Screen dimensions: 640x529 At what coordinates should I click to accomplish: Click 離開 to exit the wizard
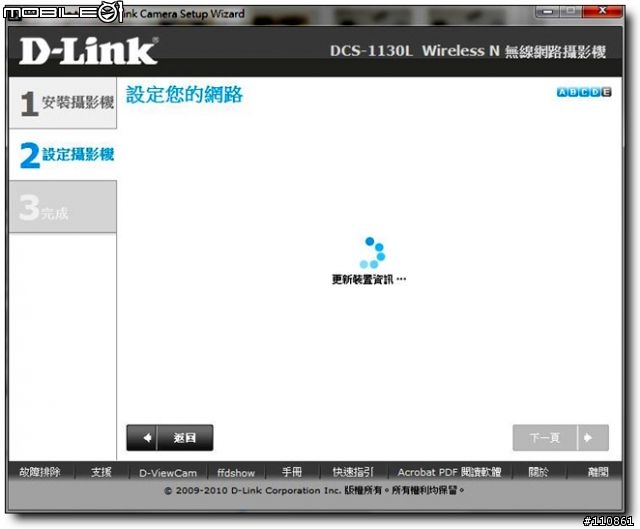click(x=598, y=472)
